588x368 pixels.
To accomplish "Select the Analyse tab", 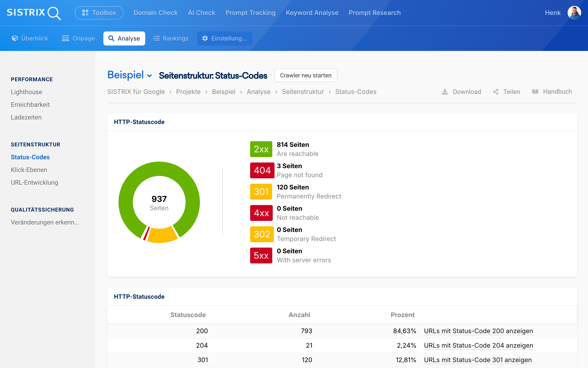I will point(124,38).
